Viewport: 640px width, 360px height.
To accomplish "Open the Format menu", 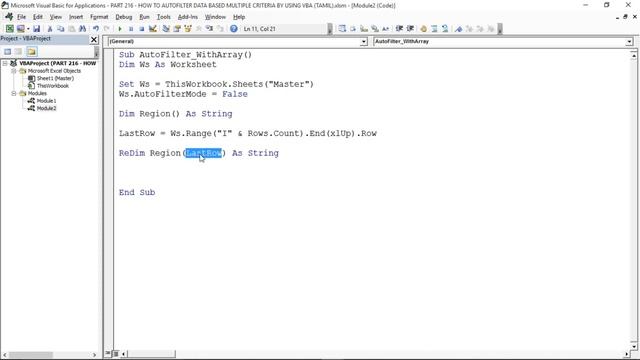I will point(99,17).
